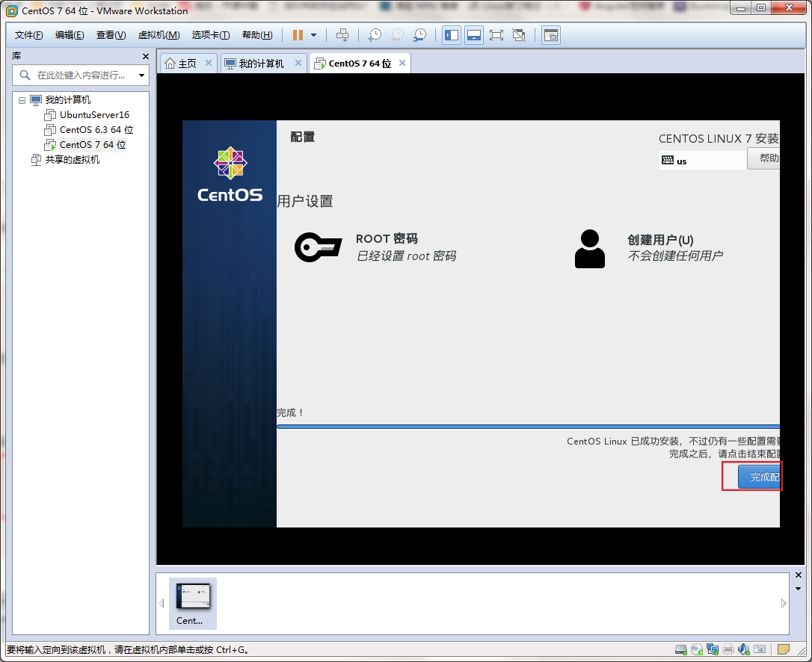Click the installation progress bar
The height and width of the screenshot is (662, 812).
[528, 427]
